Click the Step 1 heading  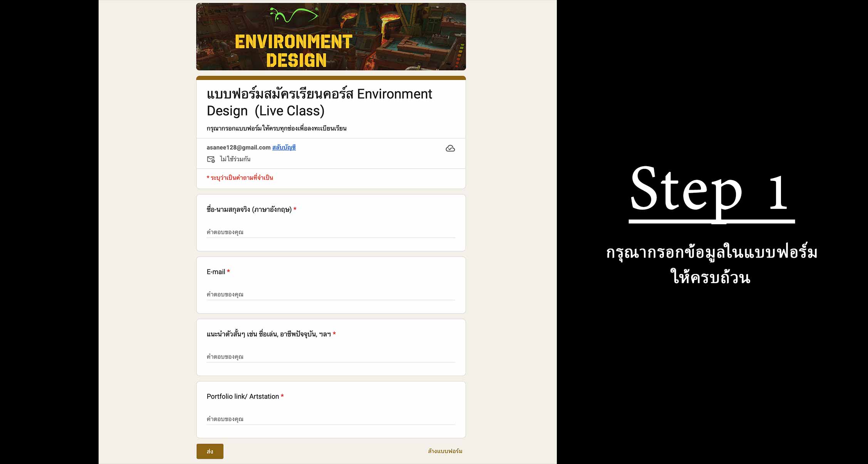pos(711,190)
